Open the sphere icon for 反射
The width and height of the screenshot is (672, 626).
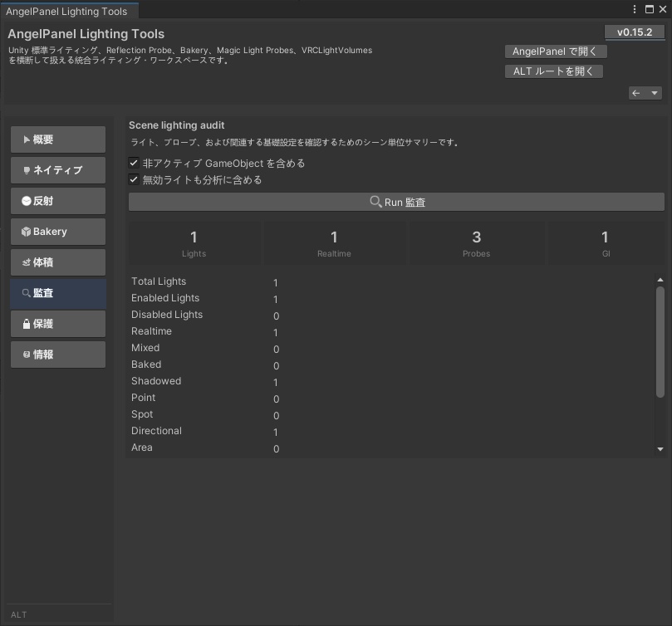click(27, 200)
